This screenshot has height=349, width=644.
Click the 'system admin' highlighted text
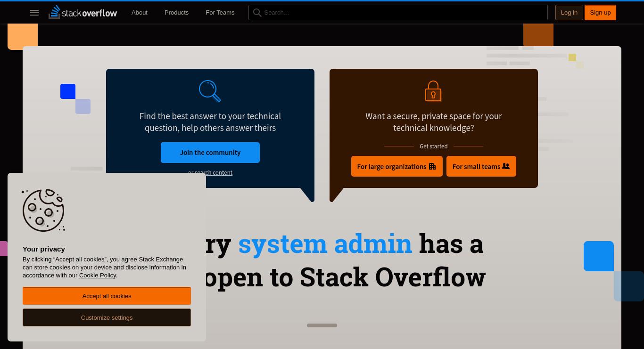pyautogui.click(x=325, y=243)
